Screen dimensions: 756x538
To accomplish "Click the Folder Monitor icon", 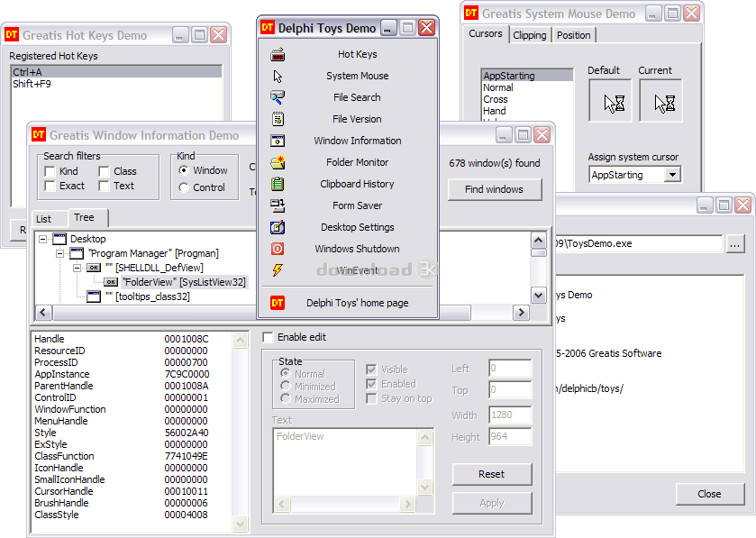I will tap(278, 162).
